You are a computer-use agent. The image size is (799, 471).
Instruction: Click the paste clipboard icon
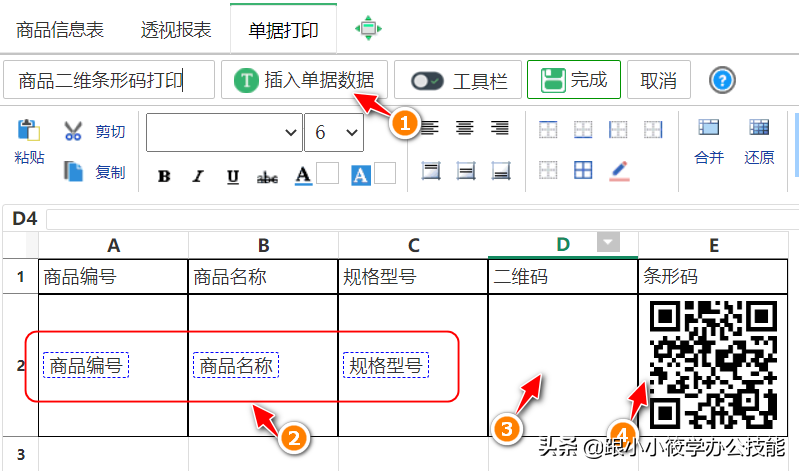[29, 130]
